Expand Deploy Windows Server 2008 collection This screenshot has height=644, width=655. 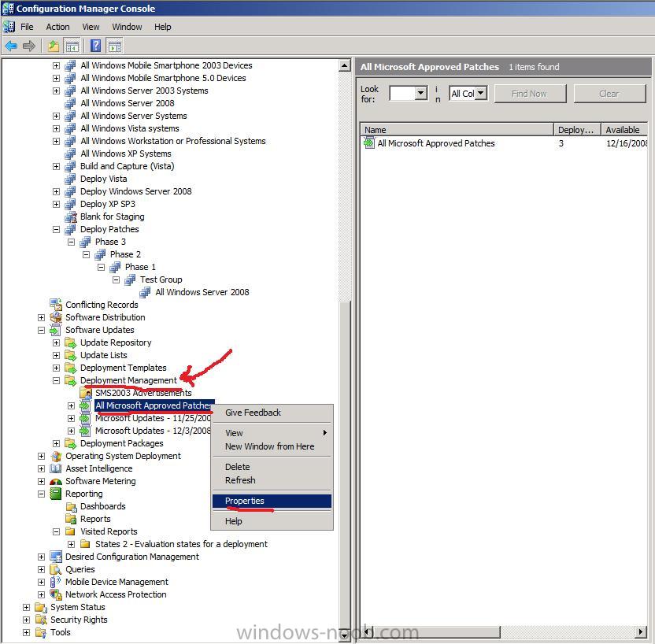56,191
